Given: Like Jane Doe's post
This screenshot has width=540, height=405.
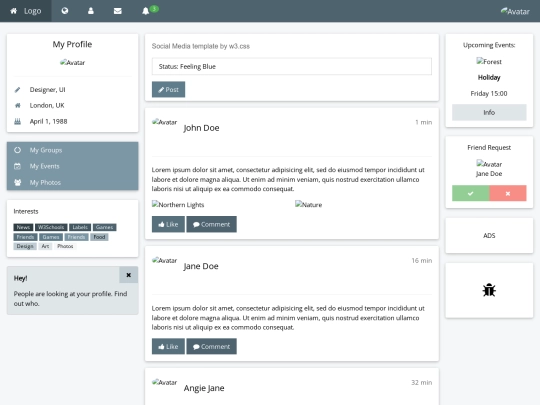Looking at the screenshot, I should 168,346.
